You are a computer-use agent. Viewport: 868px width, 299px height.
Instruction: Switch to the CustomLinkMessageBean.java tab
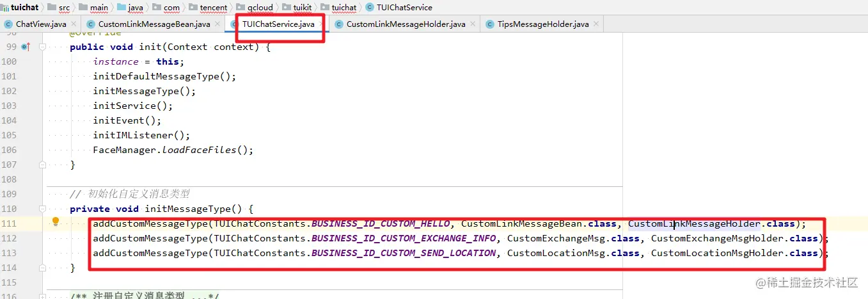point(154,24)
